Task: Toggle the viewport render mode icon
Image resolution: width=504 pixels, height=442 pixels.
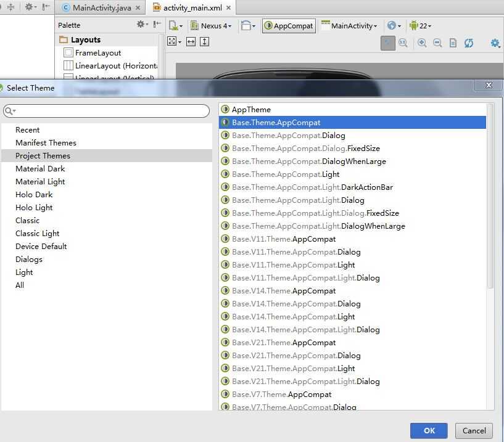Action: pos(174,41)
